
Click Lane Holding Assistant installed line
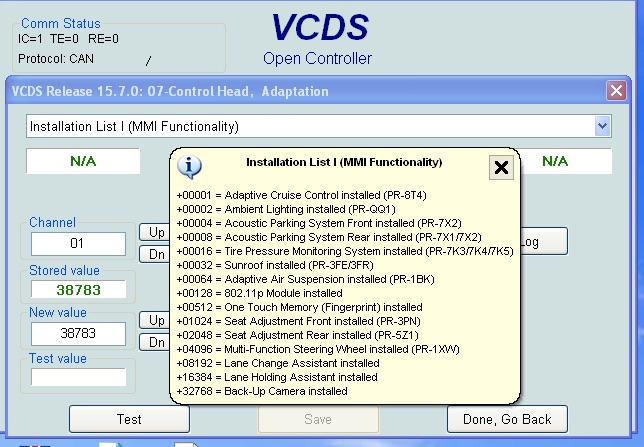277,377
